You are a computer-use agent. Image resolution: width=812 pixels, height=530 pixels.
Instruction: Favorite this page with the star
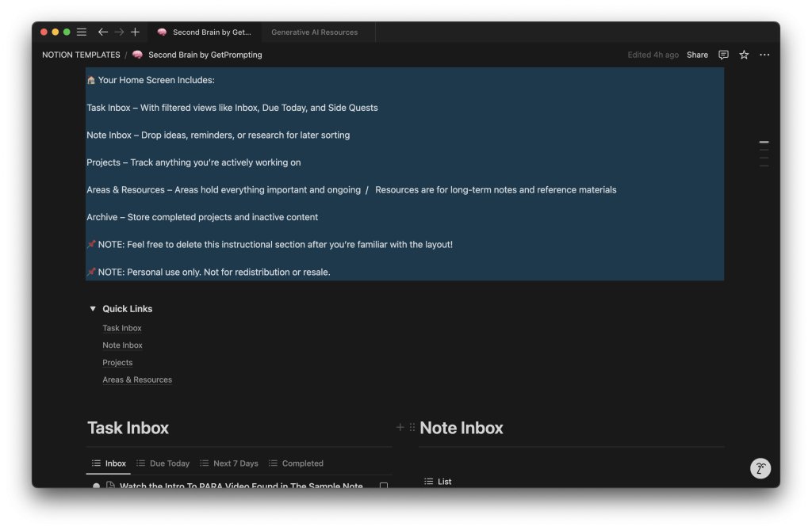744,55
